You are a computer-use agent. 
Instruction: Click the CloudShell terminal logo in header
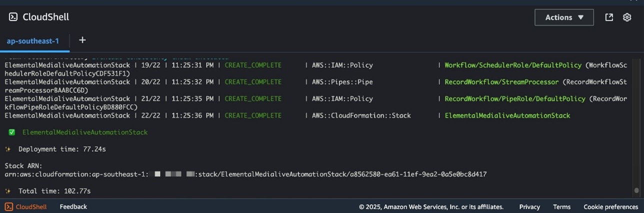tap(13, 17)
